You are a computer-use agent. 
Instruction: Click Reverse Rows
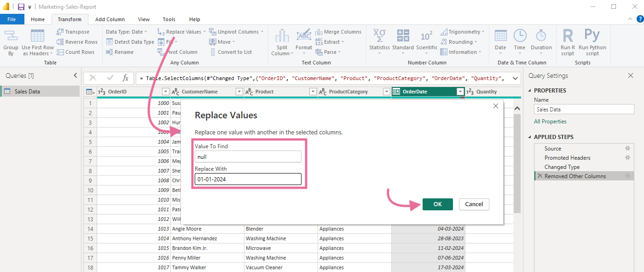tap(76, 41)
